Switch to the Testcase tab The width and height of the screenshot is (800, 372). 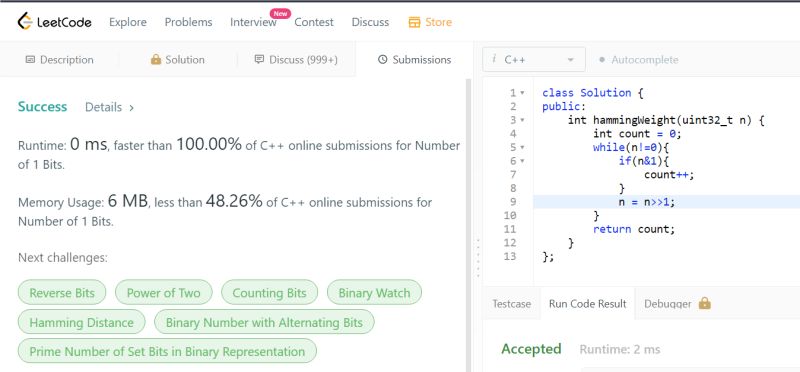(511, 304)
